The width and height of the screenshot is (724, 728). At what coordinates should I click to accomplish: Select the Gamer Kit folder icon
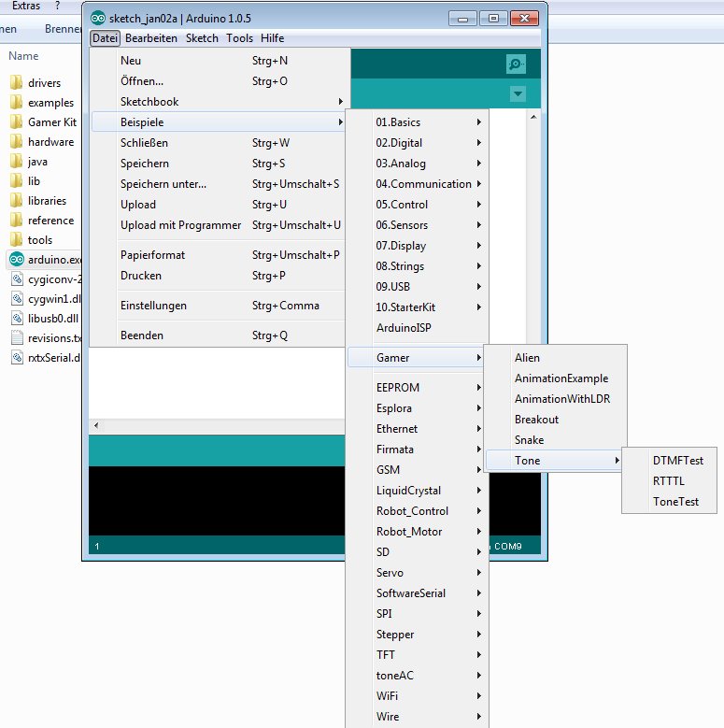[17, 122]
